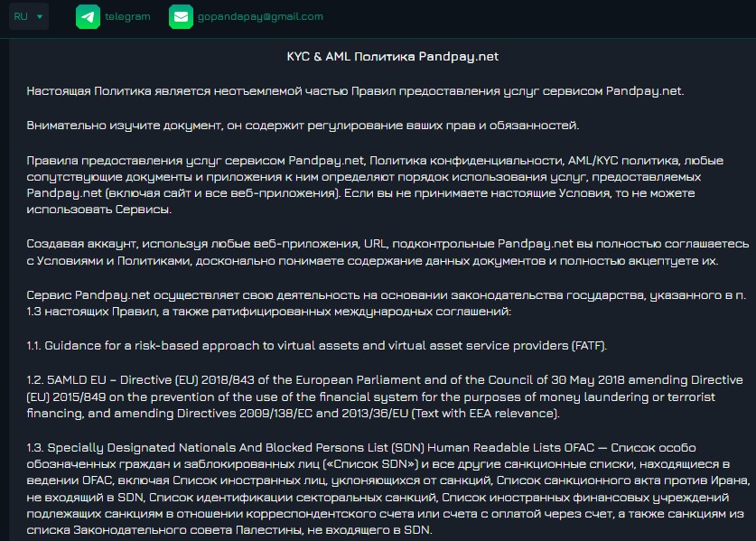Image resolution: width=756 pixels, height=541 pixels.
Task: Click the paragraph starting "Правила предоставления услуг сервисом"
Action: tap(375, 184)
